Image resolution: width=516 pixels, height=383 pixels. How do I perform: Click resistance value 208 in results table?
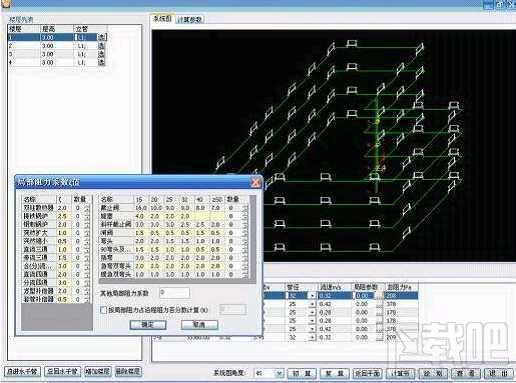point(401,296)
